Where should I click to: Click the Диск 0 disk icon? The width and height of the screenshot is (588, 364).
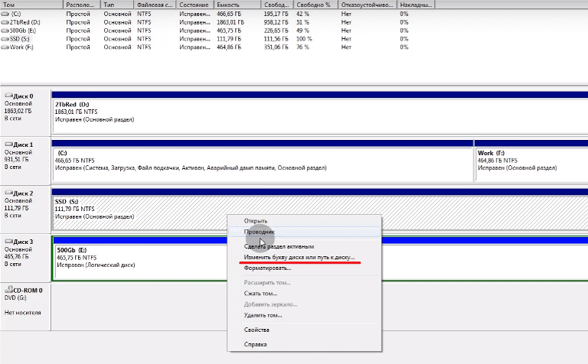[8, 96]
